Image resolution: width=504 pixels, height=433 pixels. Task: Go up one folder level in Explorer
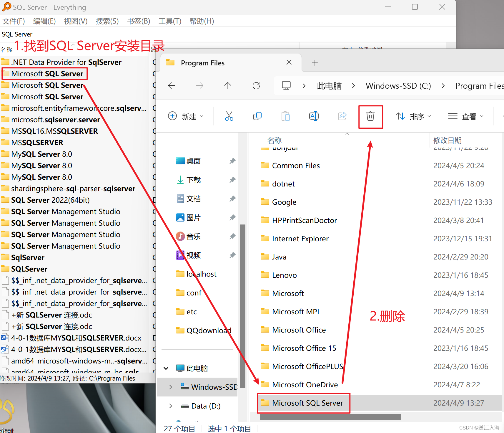[x=228, y=86]
